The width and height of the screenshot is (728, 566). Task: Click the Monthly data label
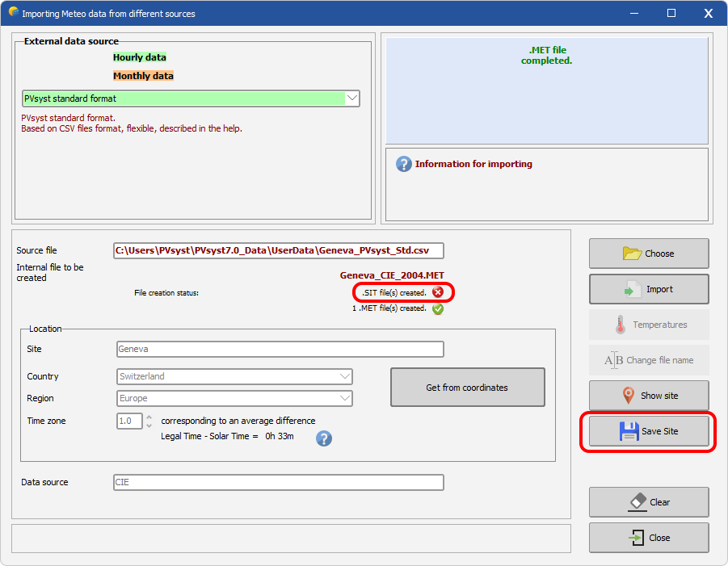(x=144, y=76)
